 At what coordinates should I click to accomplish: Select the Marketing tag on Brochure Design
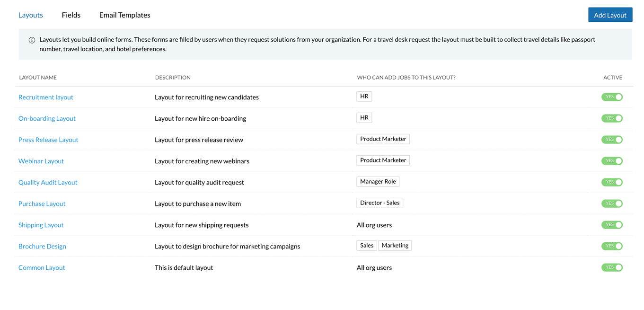click(395, 246)
